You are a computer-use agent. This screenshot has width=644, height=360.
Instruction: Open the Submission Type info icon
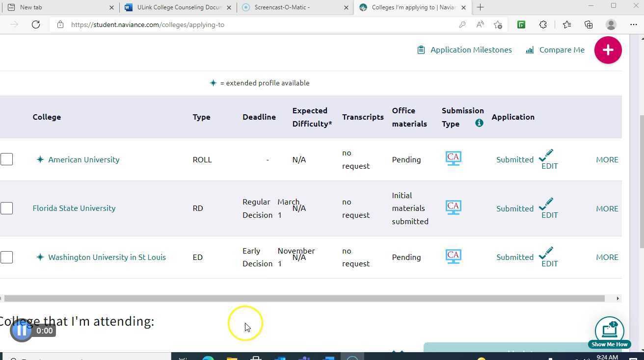(479, 123)
